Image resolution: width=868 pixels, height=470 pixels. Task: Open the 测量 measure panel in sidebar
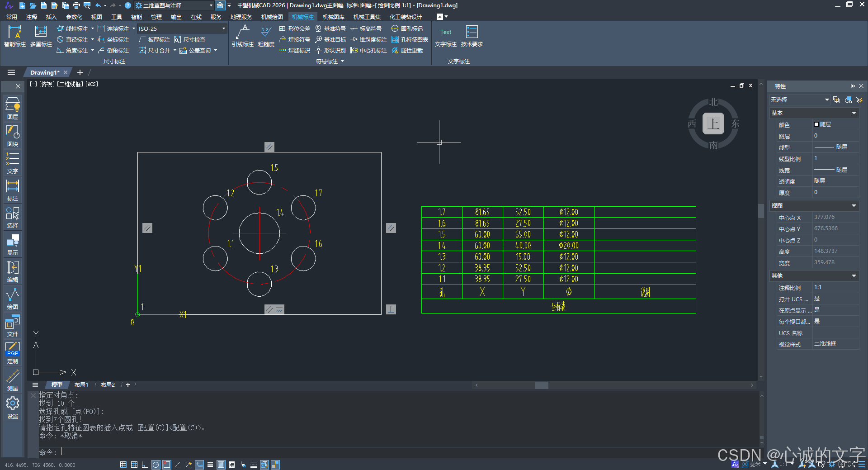[13, 380]
